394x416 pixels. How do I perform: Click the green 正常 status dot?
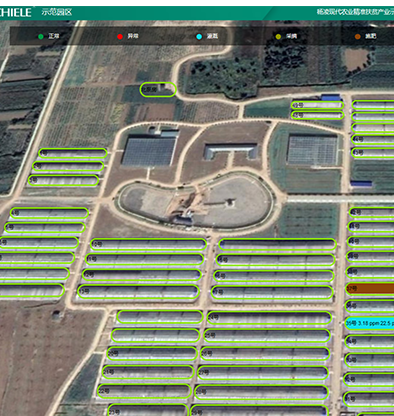pos(41,36)
